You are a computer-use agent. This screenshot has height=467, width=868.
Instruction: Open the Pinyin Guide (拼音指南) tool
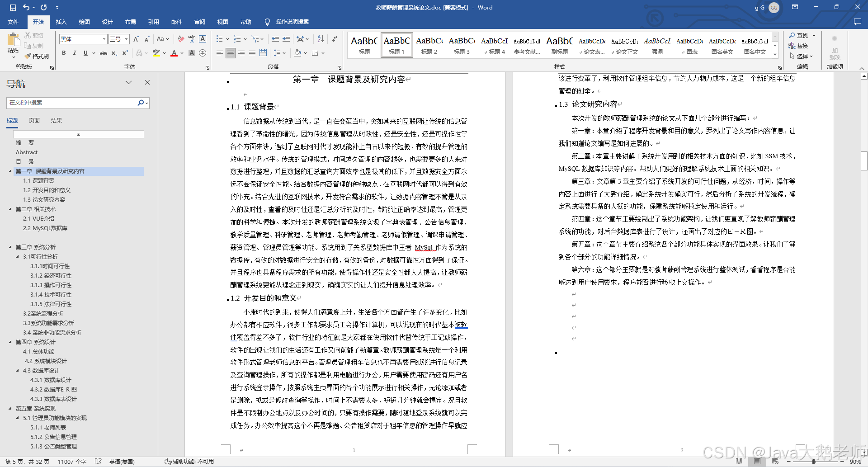(x=192, y=39)
